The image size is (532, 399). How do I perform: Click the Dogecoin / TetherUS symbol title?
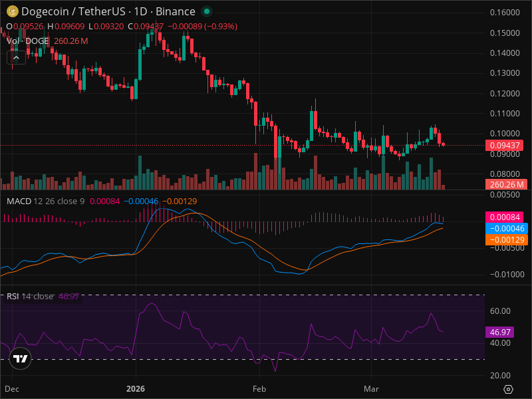[x=73, y=11]
